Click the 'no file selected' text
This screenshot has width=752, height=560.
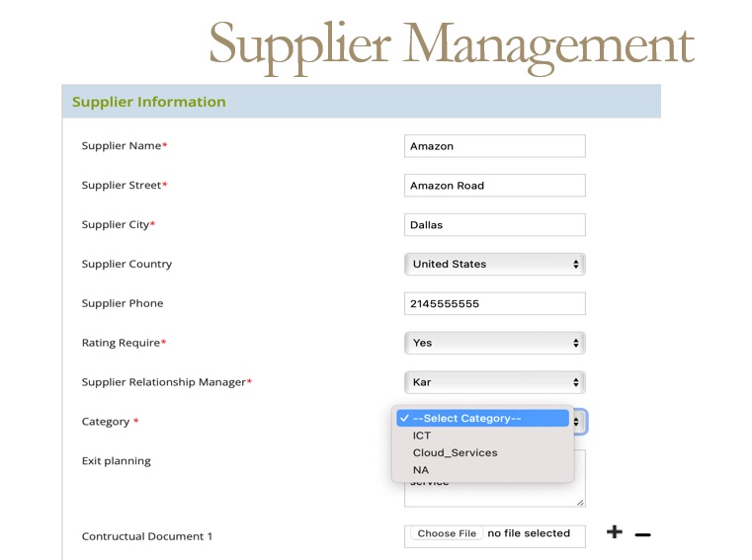[529, 533]
